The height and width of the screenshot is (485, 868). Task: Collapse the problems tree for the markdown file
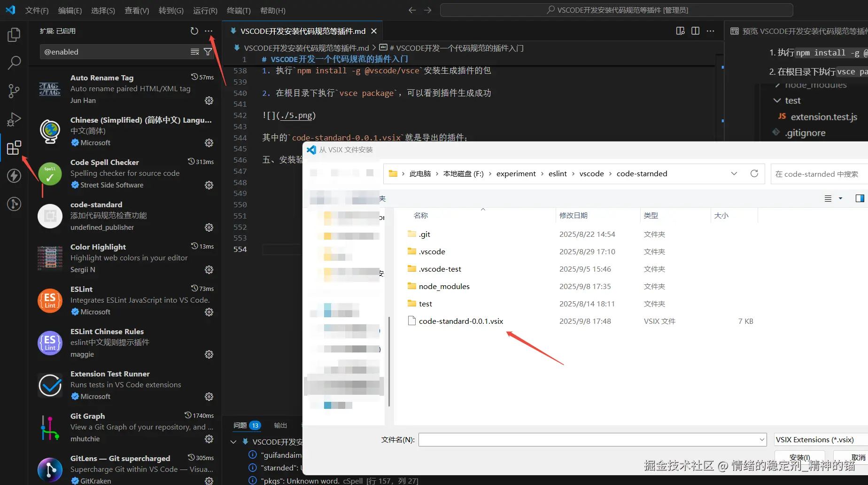coord(233,442)
